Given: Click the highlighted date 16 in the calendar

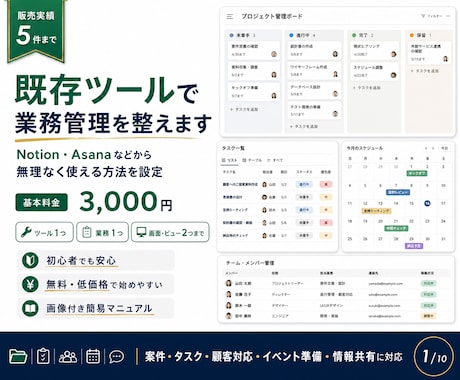Looking at the screenshot, I should [427, 203].
